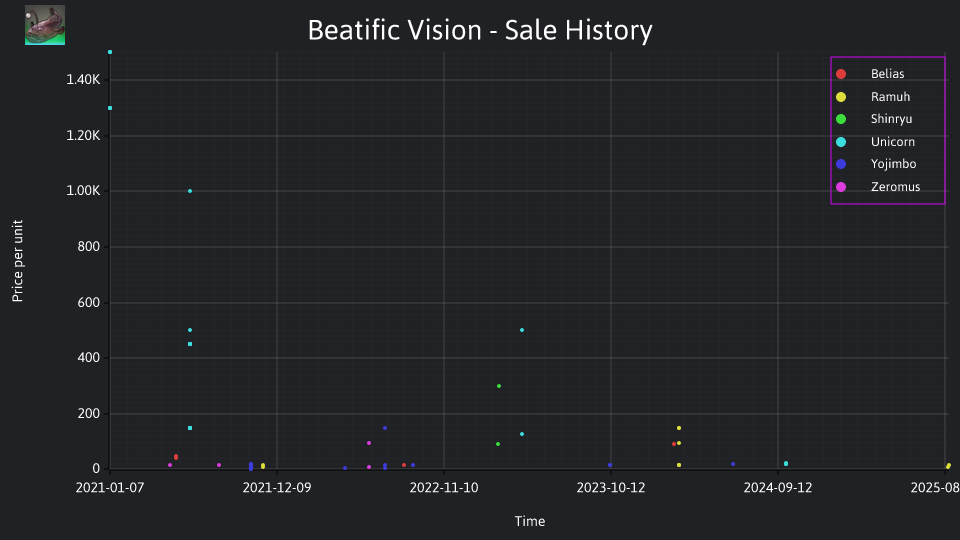Click the green Shinryu point at 300
960x540 pixels.
[499, 386]
